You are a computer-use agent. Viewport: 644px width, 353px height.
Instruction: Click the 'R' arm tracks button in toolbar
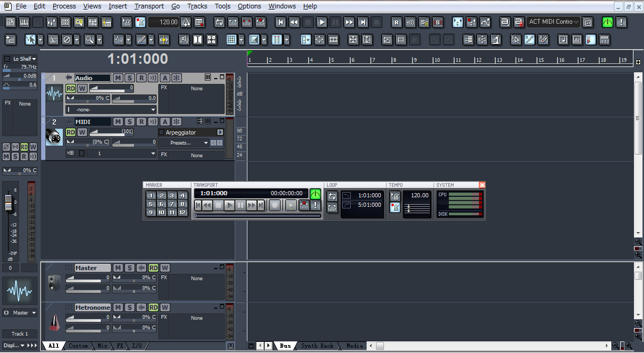[x=397, y=22]
